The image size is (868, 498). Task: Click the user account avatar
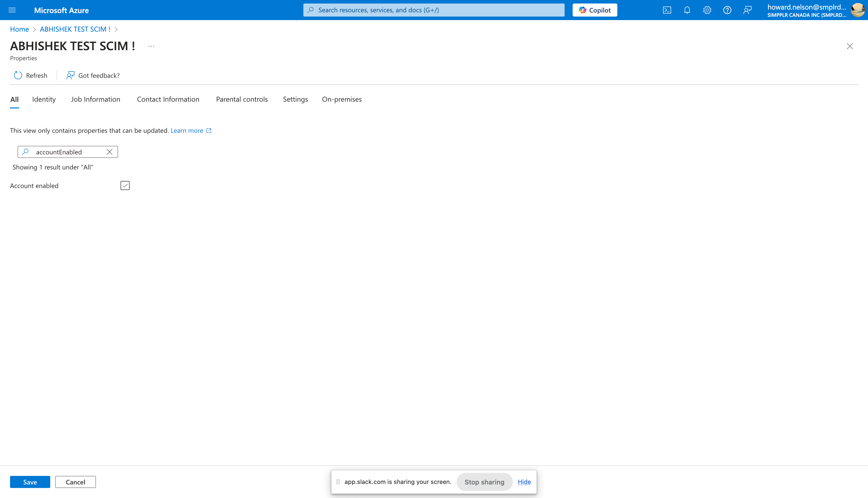click(x=857, y=10)
